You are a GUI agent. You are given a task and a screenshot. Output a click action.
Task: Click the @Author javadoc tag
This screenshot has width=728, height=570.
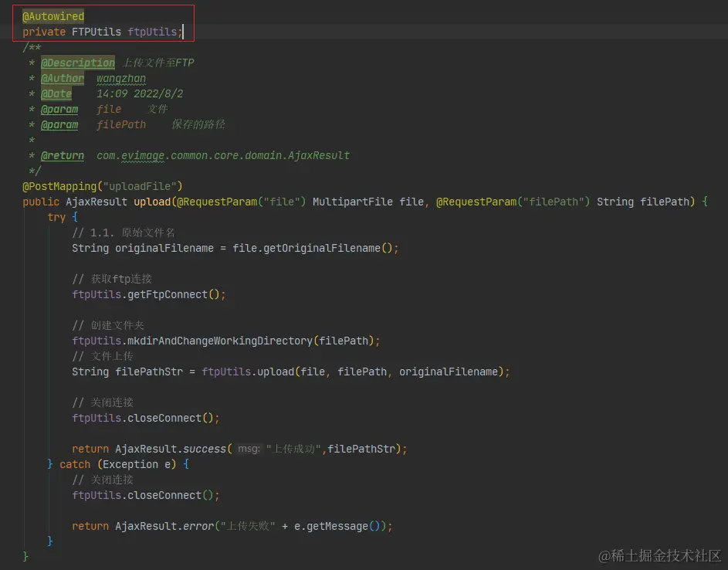[63, 78]
